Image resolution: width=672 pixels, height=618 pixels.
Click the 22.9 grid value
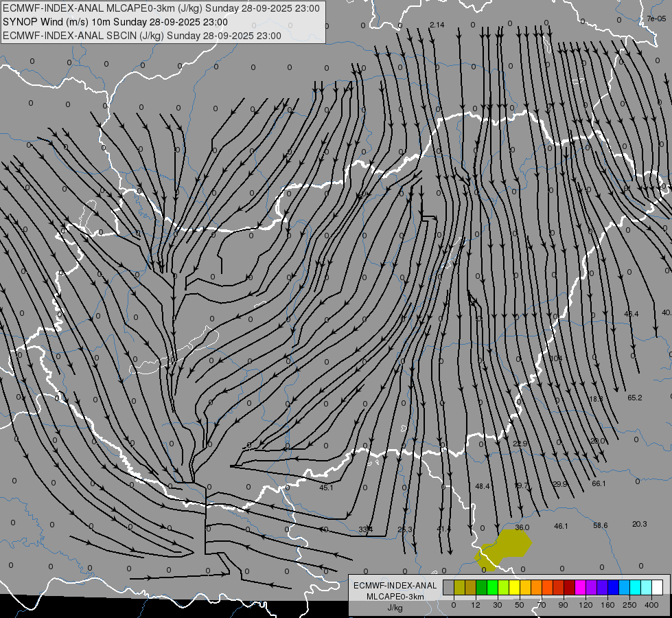click(520, 444)
